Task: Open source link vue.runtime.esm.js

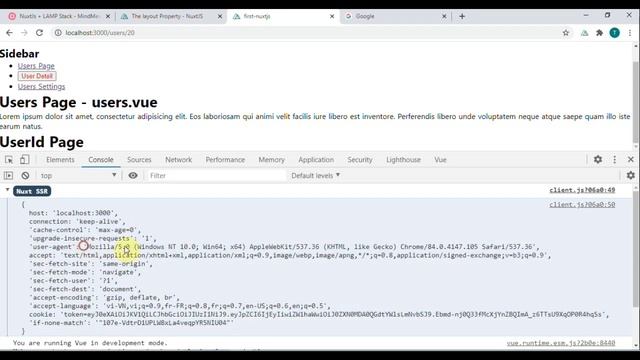Action: [x=561, y=343]
